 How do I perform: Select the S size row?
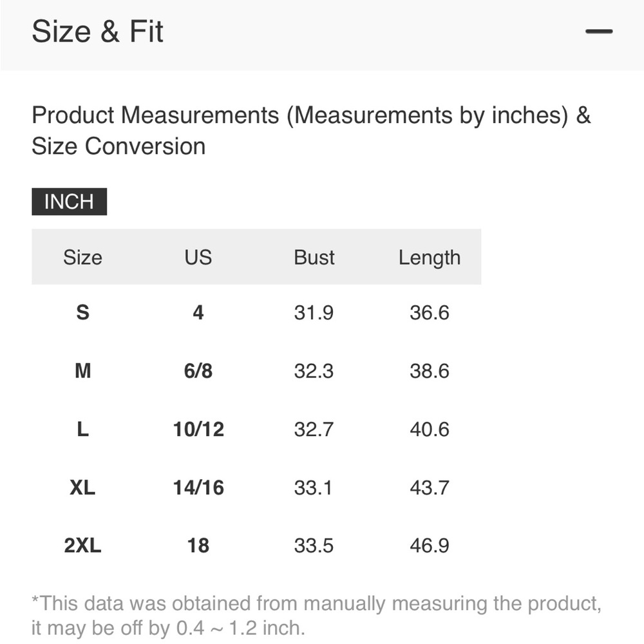coord(256,312)
